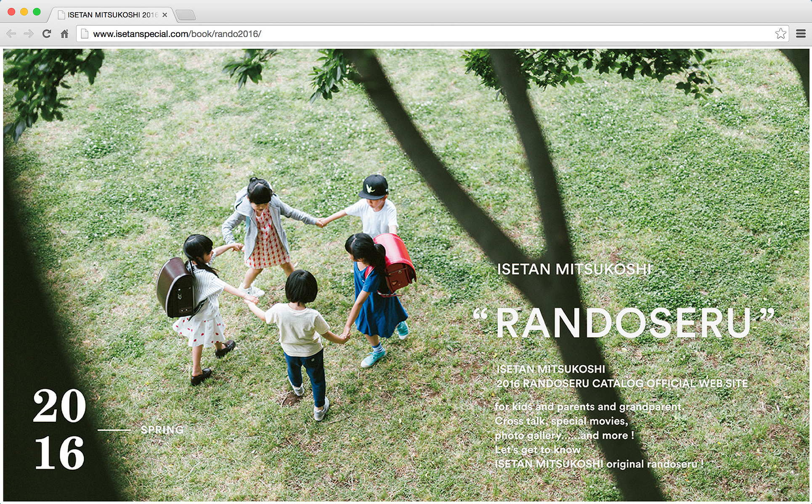Go to the home page icon

(64, 34)
